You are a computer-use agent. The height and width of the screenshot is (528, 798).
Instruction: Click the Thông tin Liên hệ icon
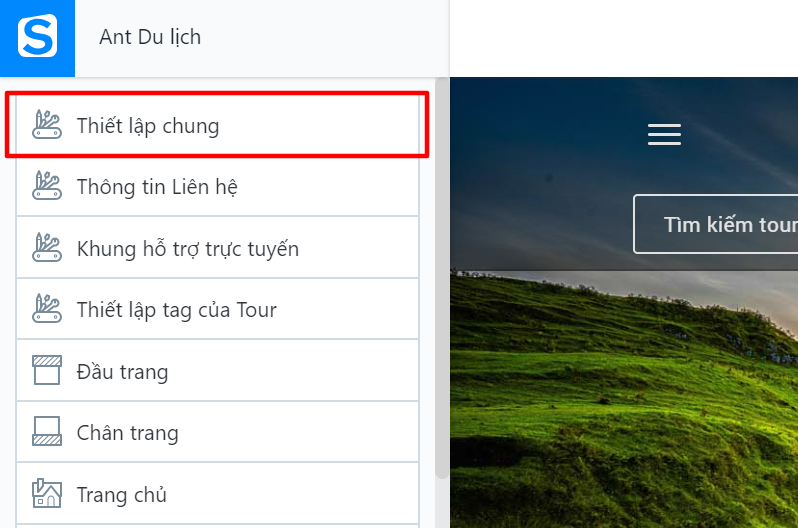pos(47,186)
